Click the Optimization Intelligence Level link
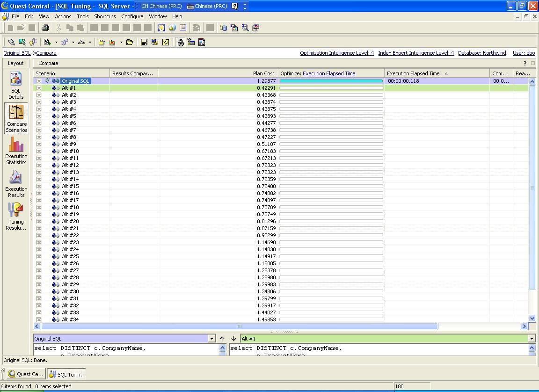539x392 pixels. coord(337,53)
